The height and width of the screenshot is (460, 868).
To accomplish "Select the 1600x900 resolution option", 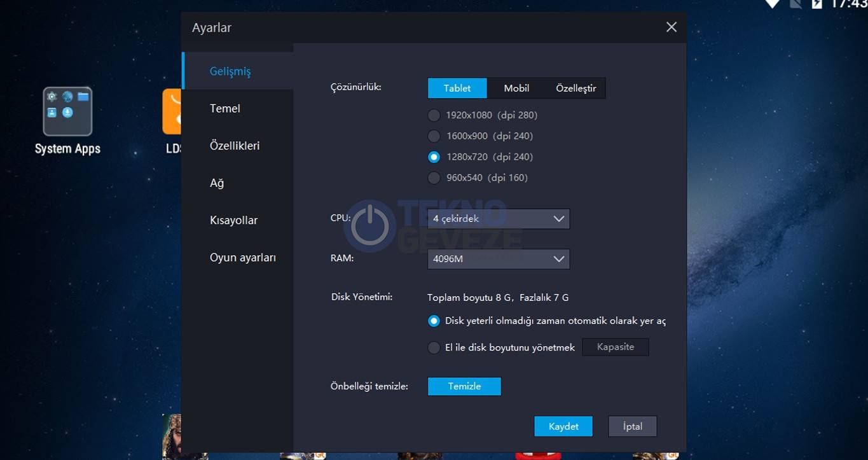I will (x=434, y=136).
